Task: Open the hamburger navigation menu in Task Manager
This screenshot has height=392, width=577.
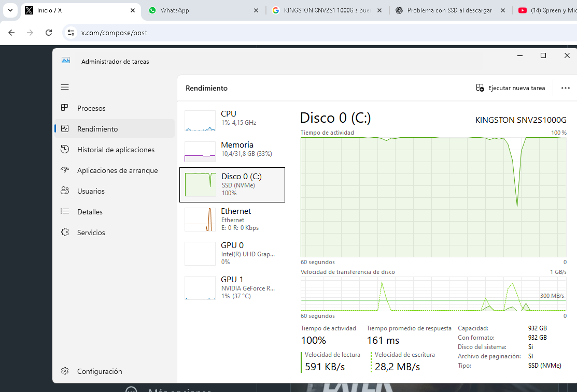Action: coord(65,87)
